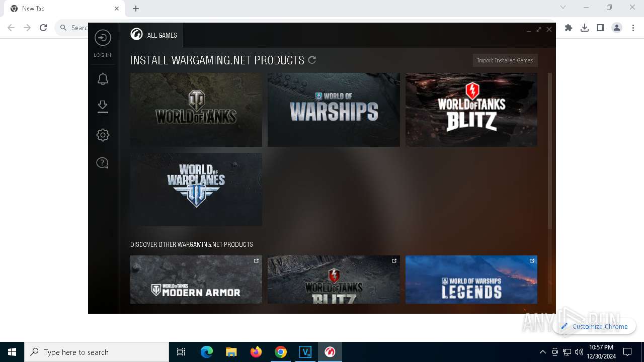Refresh the Wargaming.net products list
This screenshot has height=362, width=644.
[312, 60]
